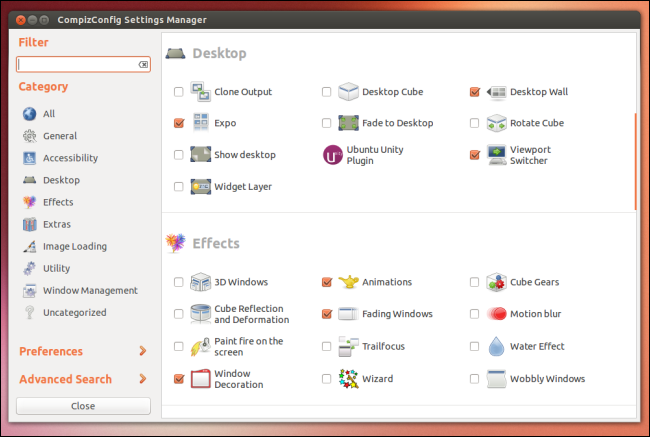The width and height of the screenshot is (650, 437).
Task: Open the Viewport Switcher icon
Action: (497, 155)
